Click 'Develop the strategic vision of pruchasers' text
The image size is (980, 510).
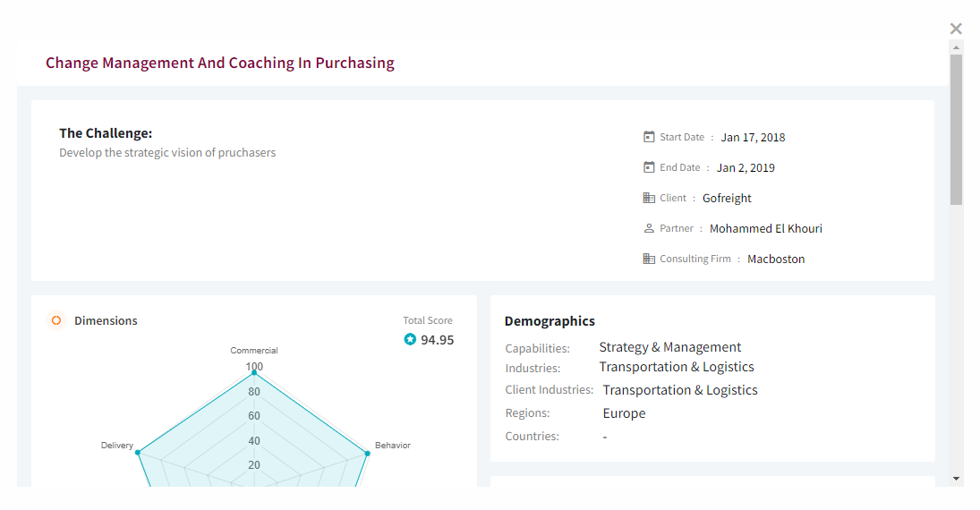(x=167, y=152)
